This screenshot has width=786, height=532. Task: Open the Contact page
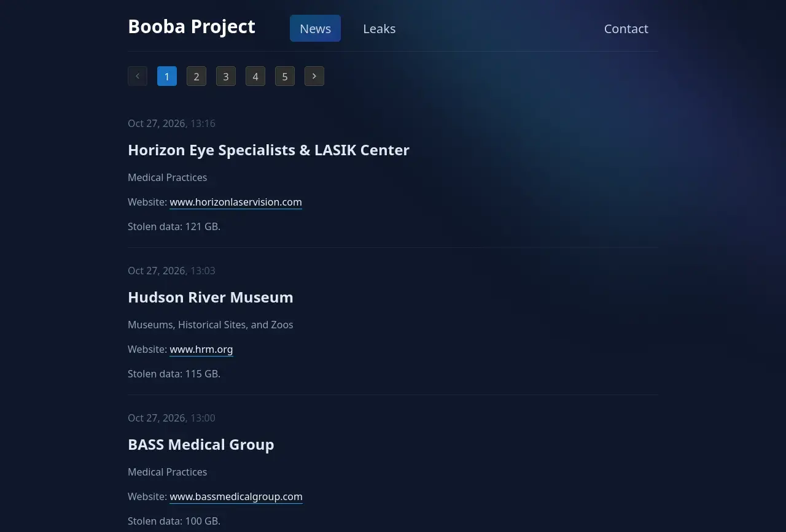click(626, 28)
